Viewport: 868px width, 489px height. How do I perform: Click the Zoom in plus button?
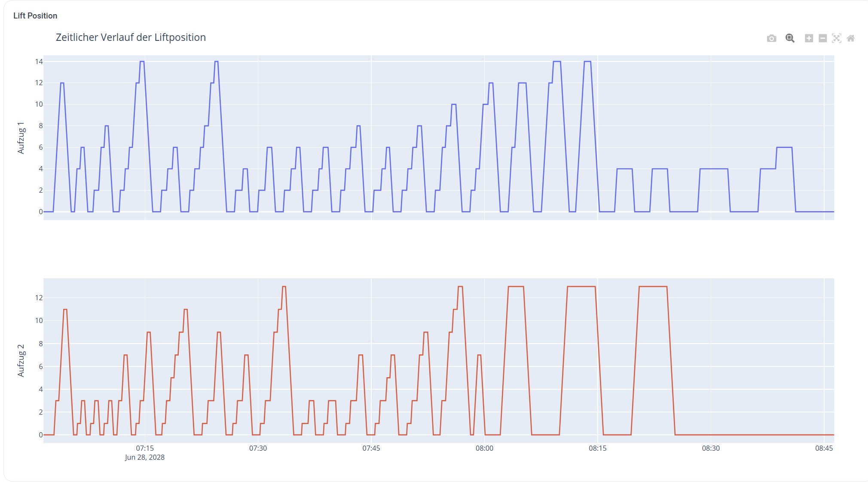(x=809, y=38)
